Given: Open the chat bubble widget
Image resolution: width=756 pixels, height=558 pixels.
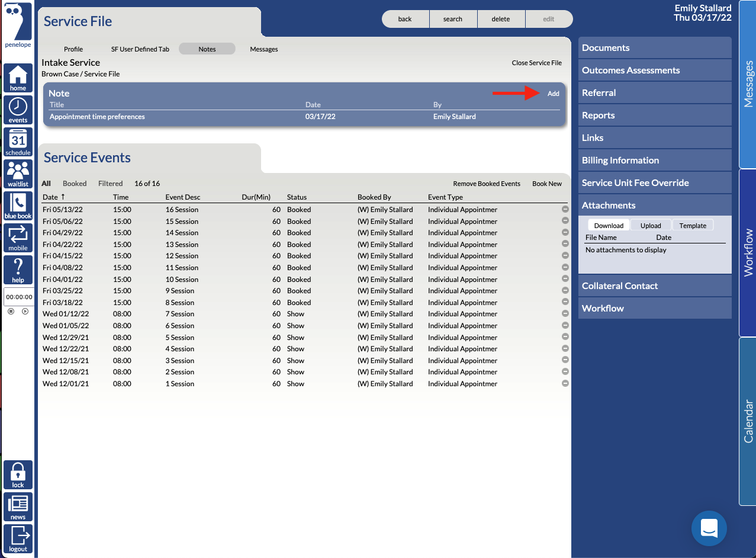Looking at the screenshot, I should pyautogui.click(x=709, y=528).
